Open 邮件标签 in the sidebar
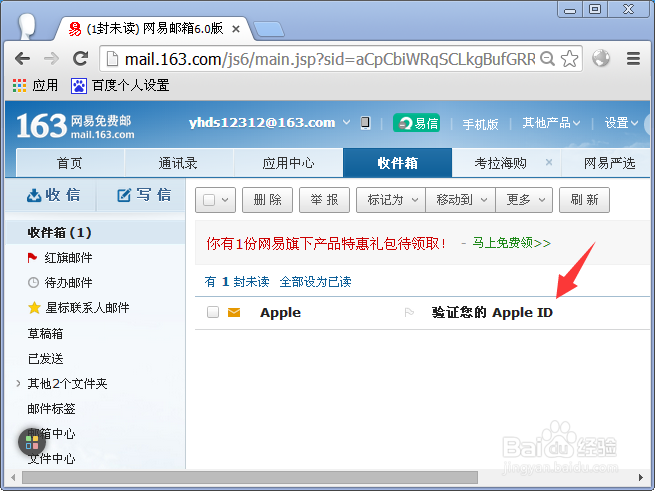This screenshot has height=491, width=655. (51, 408)
